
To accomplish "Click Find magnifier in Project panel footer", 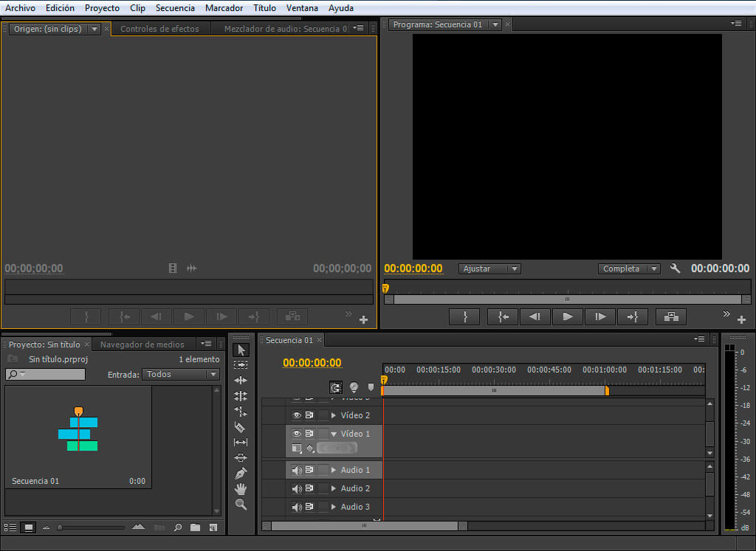I will (x=178, y=527).
